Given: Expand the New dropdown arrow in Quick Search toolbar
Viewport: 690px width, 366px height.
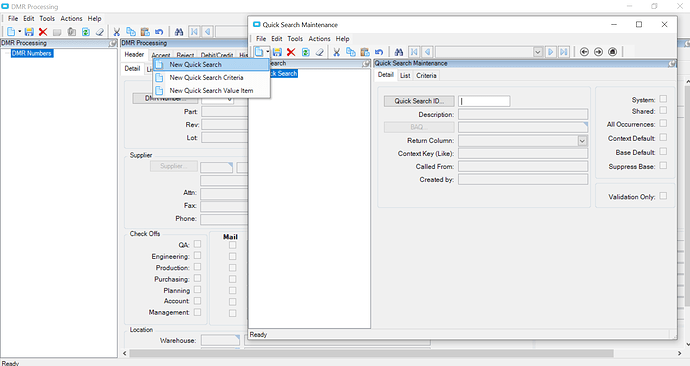Looking at the screenshot, I should click(268, 52).
